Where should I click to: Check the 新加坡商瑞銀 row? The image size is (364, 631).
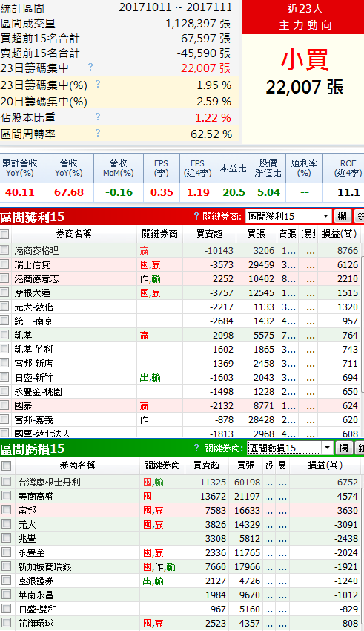6,566
